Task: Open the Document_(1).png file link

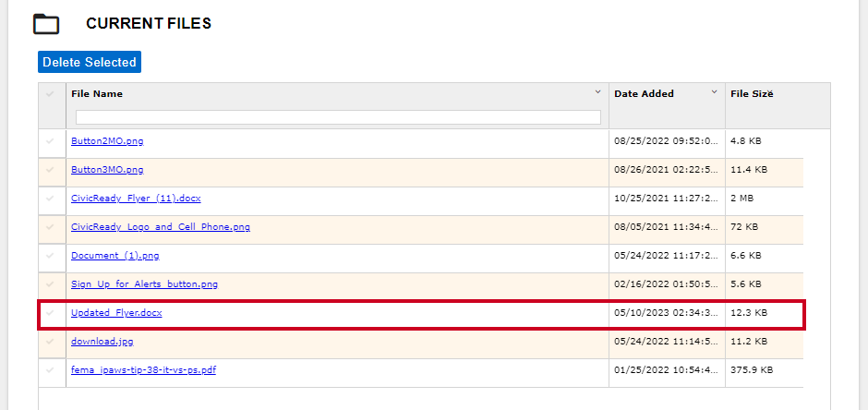Action: 115,256
